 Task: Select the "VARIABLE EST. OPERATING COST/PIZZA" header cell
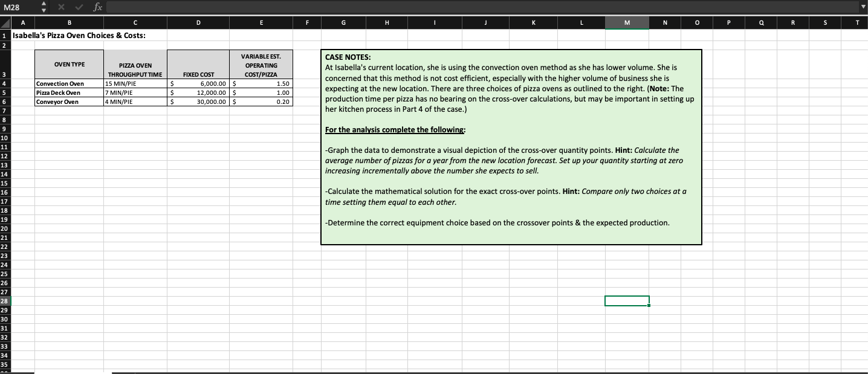tap(261, 65)
